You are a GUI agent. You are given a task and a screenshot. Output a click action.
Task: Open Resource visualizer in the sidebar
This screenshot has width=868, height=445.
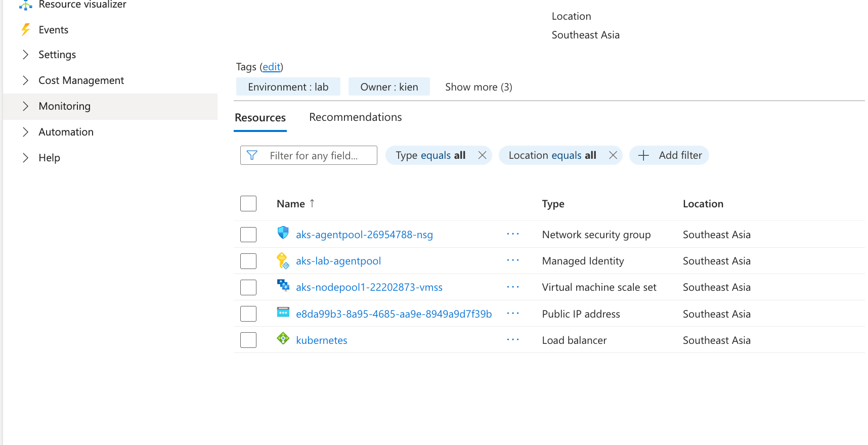pyautogui.click(x=82, y=5)
